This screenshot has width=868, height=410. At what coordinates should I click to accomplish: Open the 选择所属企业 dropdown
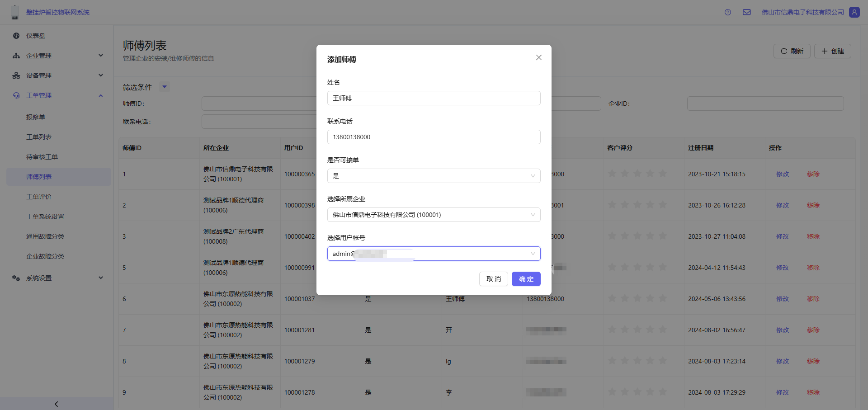pos(434,215)
